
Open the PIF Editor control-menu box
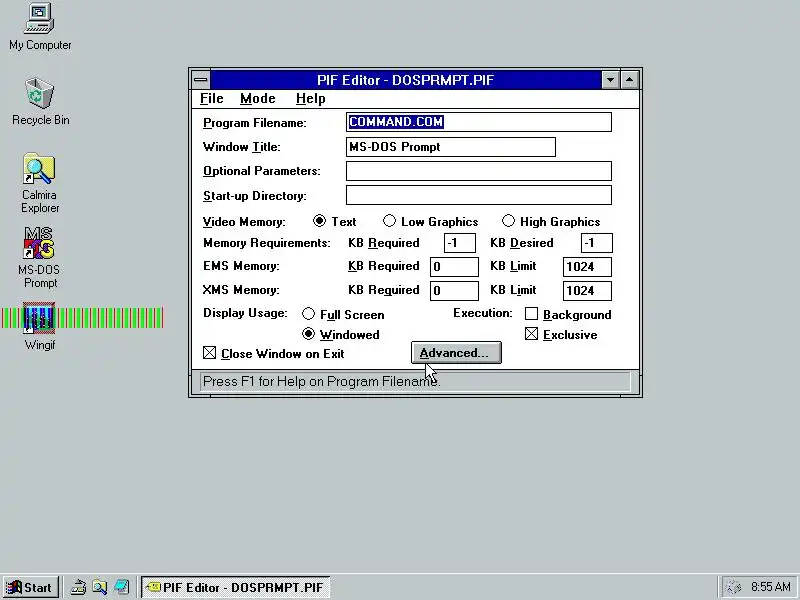[201, 80]
